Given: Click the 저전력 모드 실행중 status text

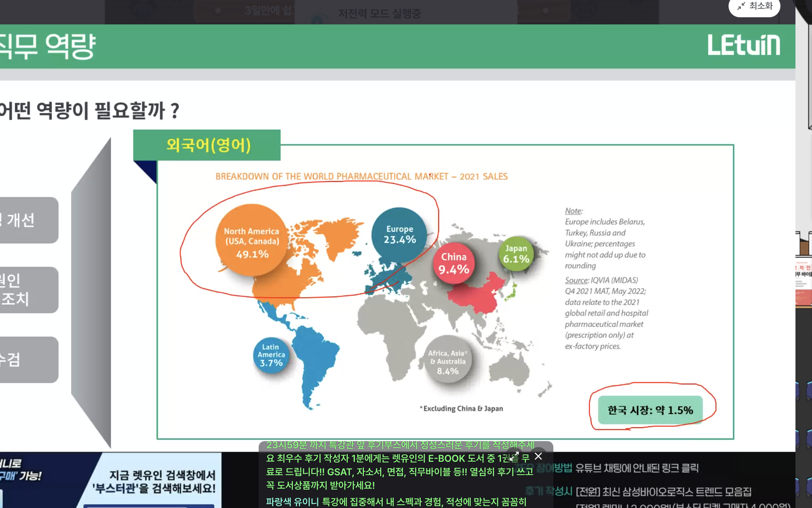Looking at the screenshot, I should (x=379, y=14).
